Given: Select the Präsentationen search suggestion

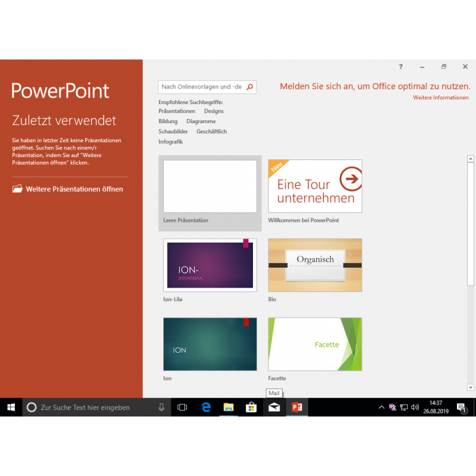Looking at the screenshot, I should (177, 111).
